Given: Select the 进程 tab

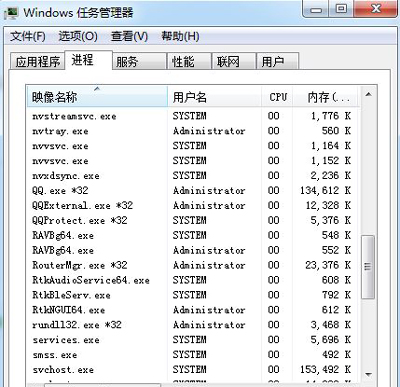Looking at the screenshot, I should [88, 60].
